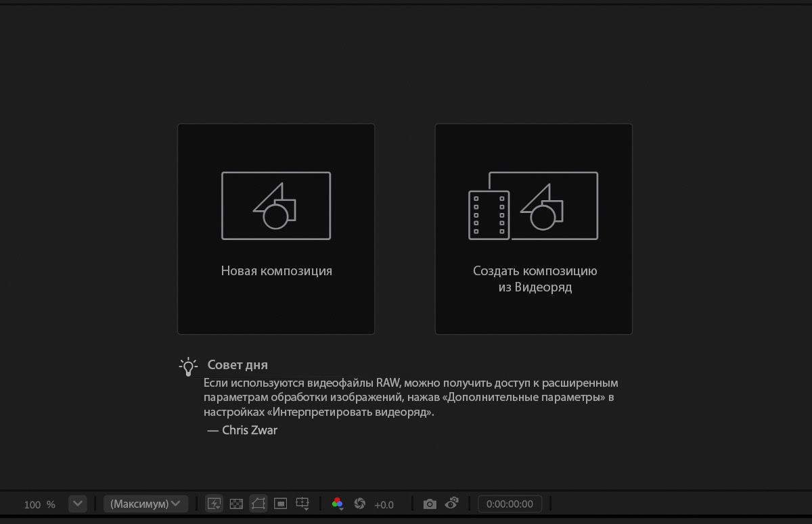Image resolution: width=812 pixels, height=524 pixels.
Task: Click the new composition shapes icon
Action: pos(276,206)
